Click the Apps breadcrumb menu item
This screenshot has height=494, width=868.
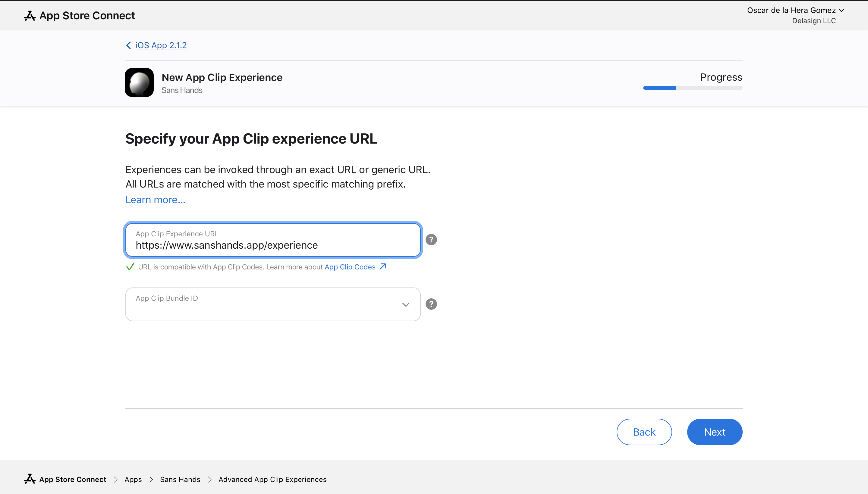click(x=132, y=479)
